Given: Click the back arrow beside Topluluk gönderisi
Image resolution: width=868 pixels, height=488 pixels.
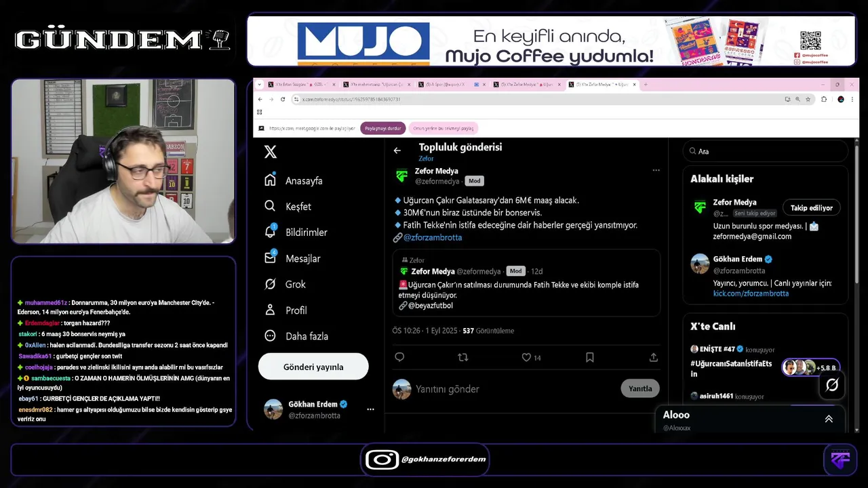Looking at the screenshot, I should click(397, 150).
